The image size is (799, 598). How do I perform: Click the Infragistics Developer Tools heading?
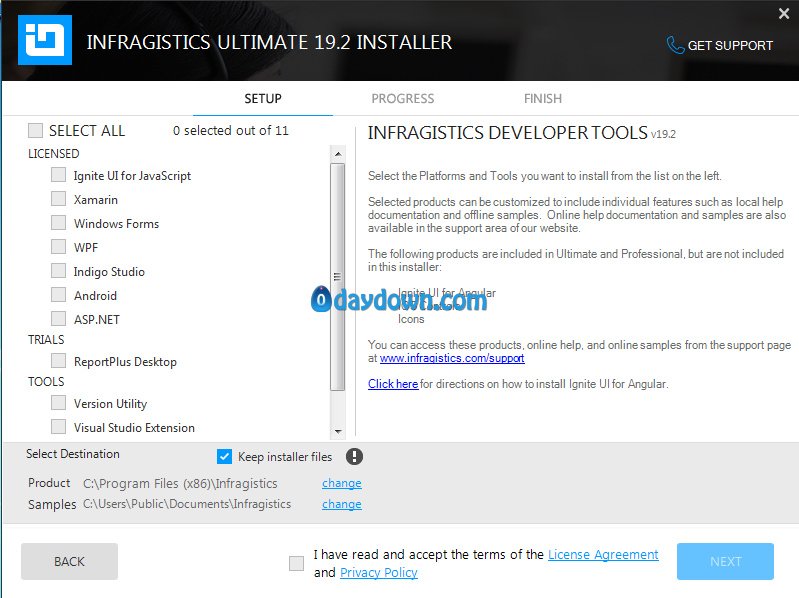coord(508,132)
